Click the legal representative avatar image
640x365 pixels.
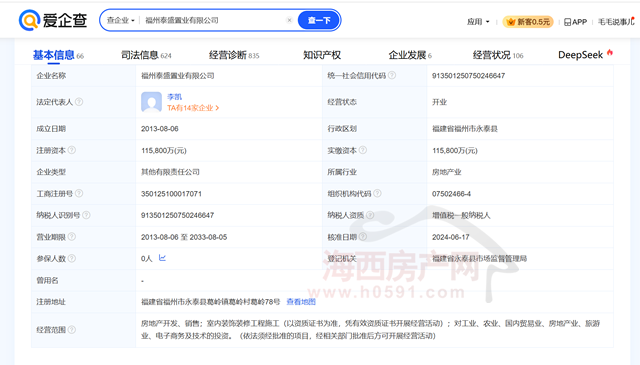[151, 102]
